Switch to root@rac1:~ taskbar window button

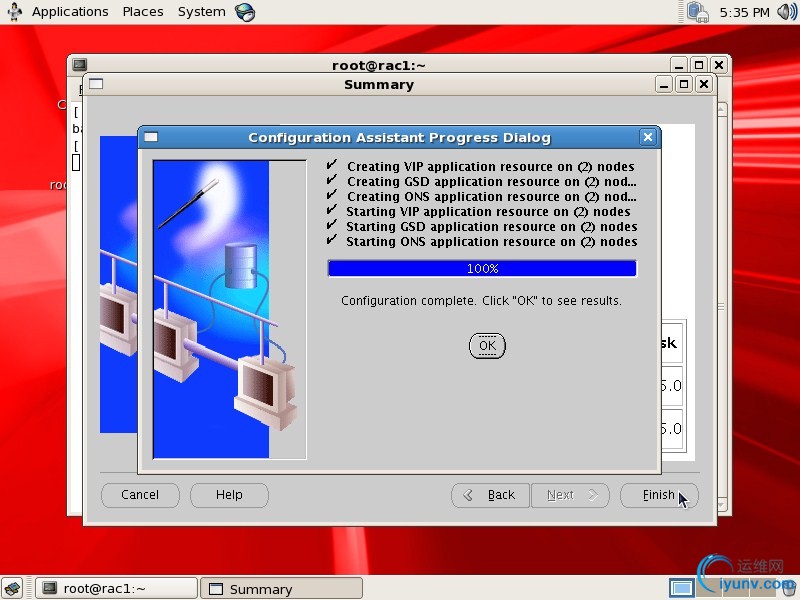[x=117, y=588]
